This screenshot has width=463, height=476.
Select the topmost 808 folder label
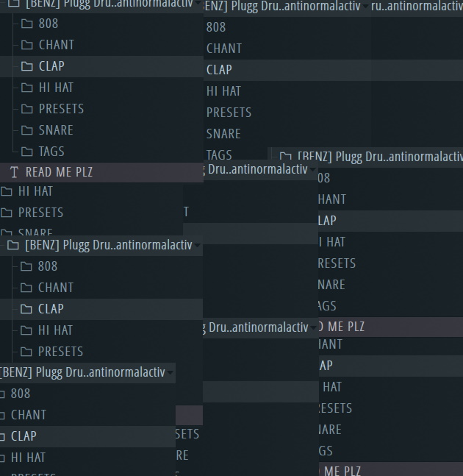(x=49, y=24)
